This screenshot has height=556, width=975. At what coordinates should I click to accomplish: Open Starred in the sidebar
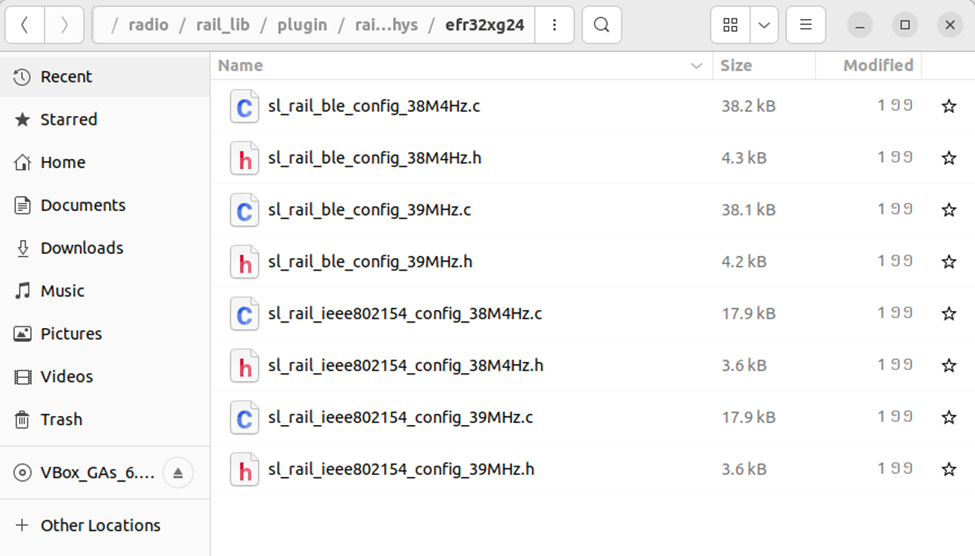(68, 120)
